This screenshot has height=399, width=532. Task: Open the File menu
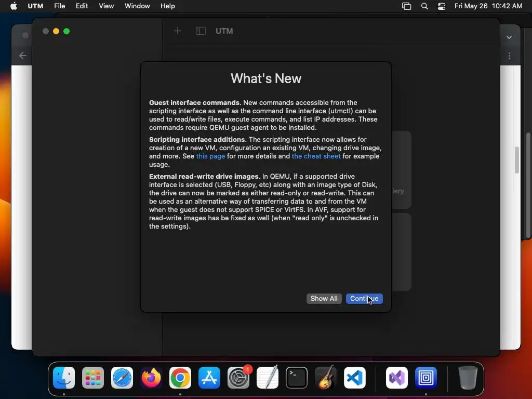point(59,6)
